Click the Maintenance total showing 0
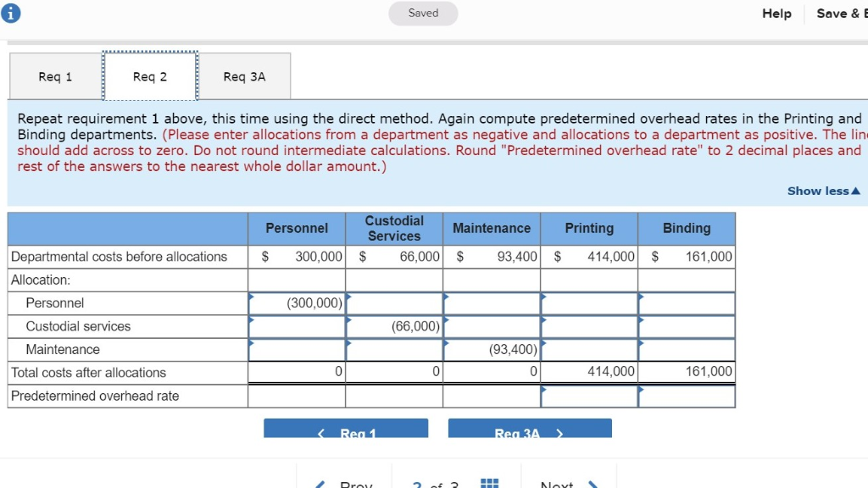Screen dimensions: 868x488 click(533, 371)
